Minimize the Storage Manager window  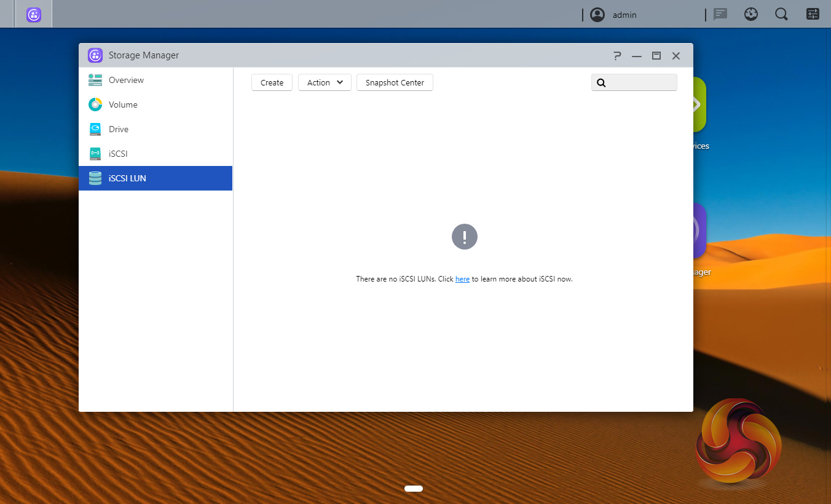637,56
